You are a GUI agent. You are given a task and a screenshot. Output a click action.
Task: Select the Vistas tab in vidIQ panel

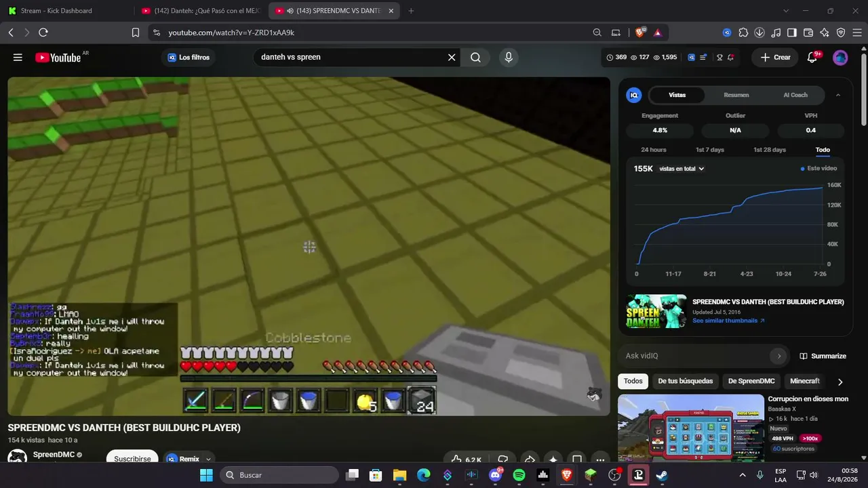[677, 96]
